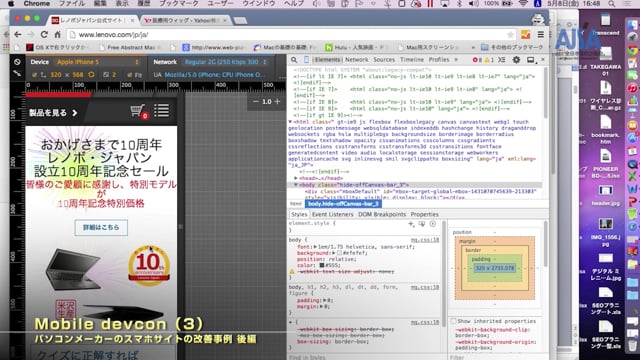Open the shopping cart icon
640x360 pixels.
(138, 111)
